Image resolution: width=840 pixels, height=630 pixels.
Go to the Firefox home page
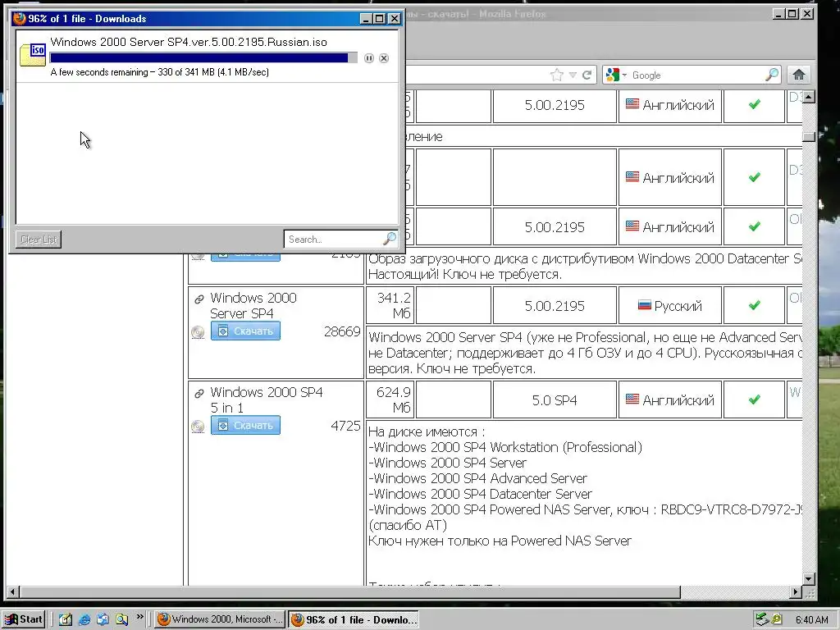798,75
